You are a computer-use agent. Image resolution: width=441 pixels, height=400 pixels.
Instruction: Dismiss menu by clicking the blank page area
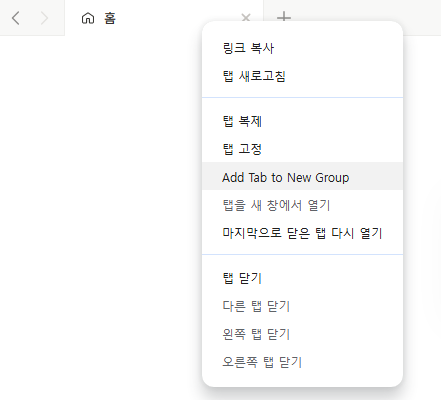point(100,200)
